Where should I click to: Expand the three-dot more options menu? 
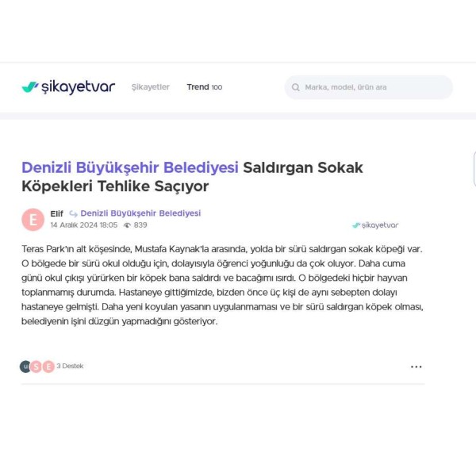click(416, 367)
